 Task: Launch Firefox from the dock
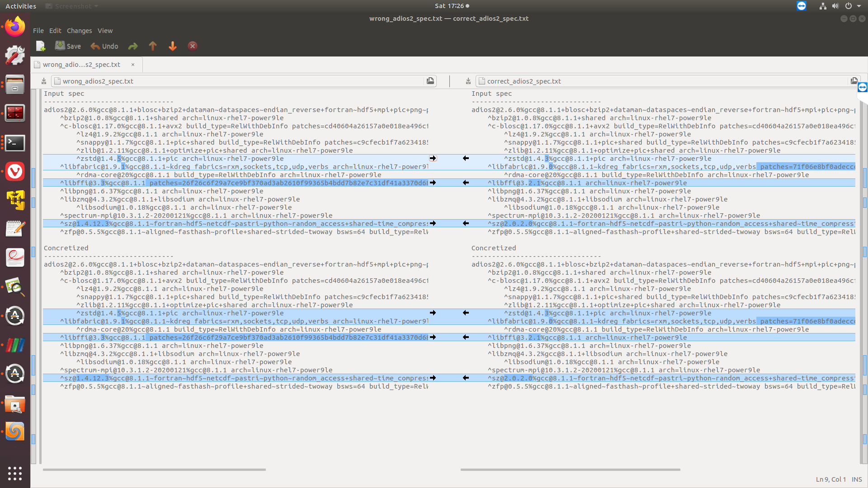point(14,26)
